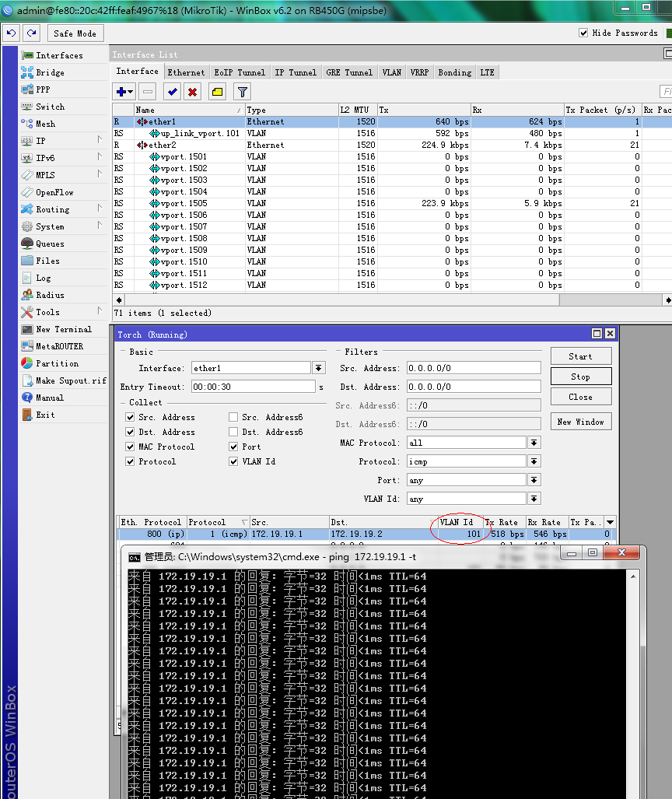
Task: Open the Interface dropdown in Torch
Action: click(319, 368)
